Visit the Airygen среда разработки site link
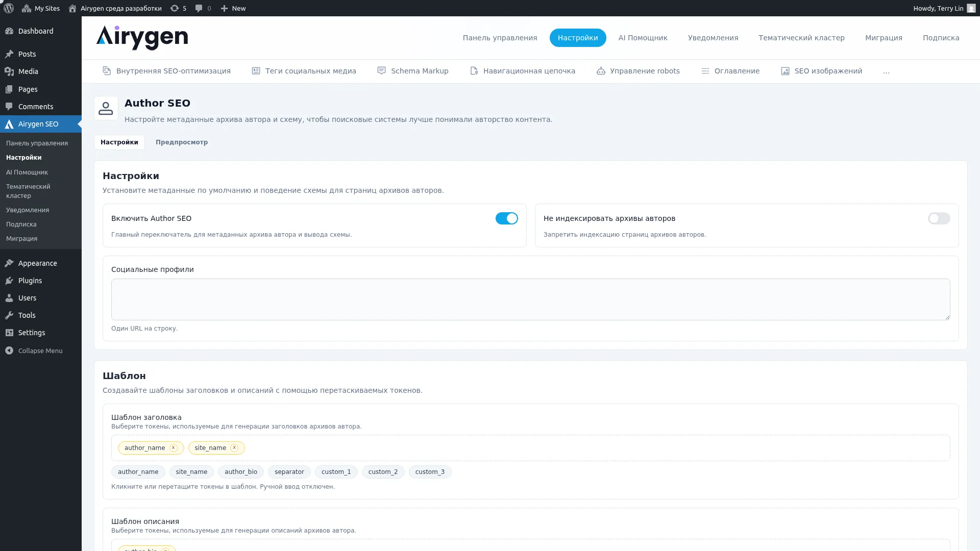Image resolution: width=980 pixels, height=551 pixels. click(x=115, y=8)
